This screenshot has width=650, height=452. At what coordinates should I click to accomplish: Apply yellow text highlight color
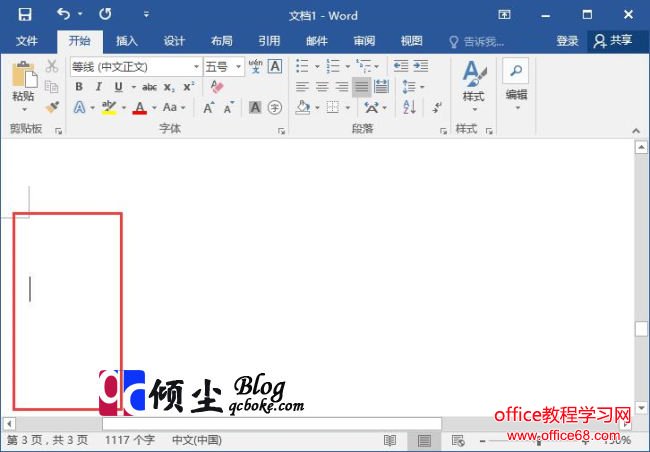click(109, 107)
